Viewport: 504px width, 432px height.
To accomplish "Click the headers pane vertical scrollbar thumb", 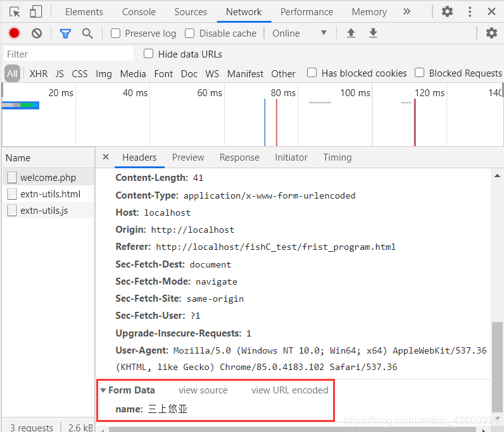I will point(497,366).
